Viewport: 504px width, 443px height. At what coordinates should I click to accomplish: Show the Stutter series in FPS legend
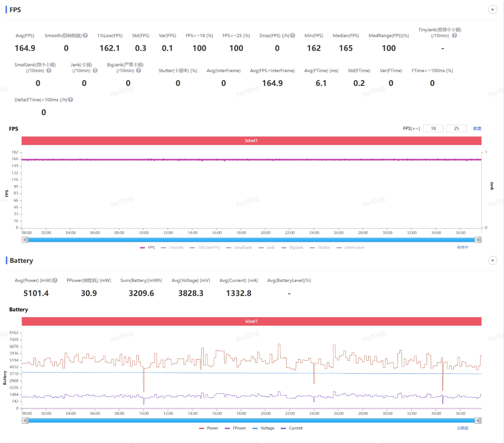click(x=320, y=248)
